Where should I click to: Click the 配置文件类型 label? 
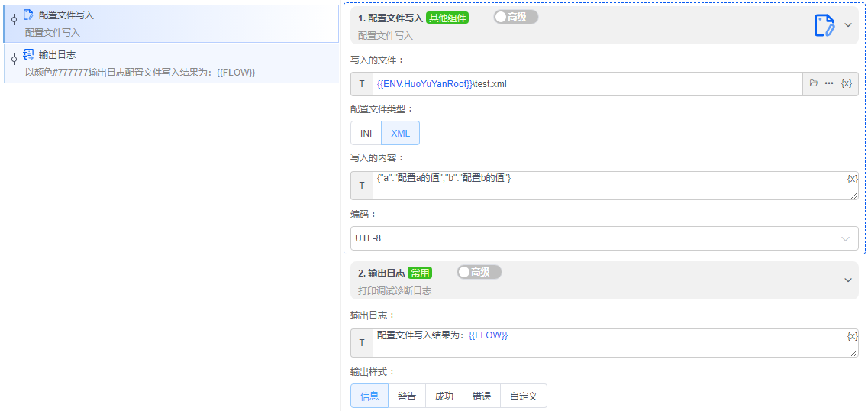(x=382, y=108)
